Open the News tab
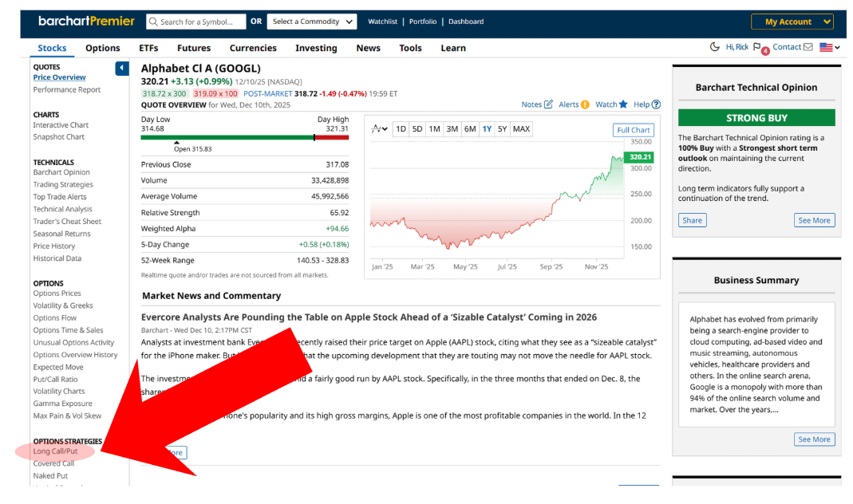This screenshot has width=853, height=504. (369, 48)
